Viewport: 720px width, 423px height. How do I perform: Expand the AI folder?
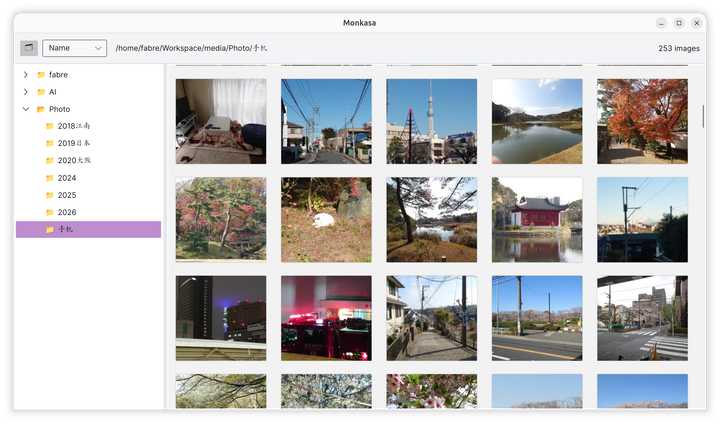pyautogui.click(x=26, y=92)
